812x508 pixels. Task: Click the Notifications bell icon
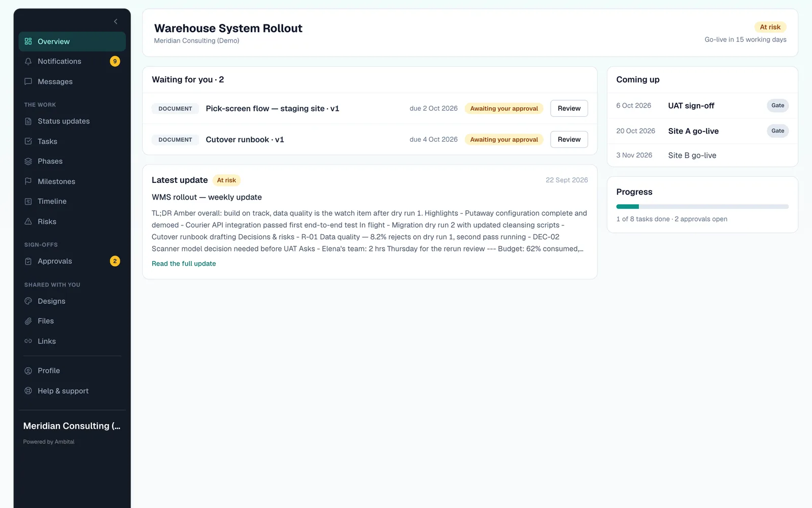pos(28,61)
